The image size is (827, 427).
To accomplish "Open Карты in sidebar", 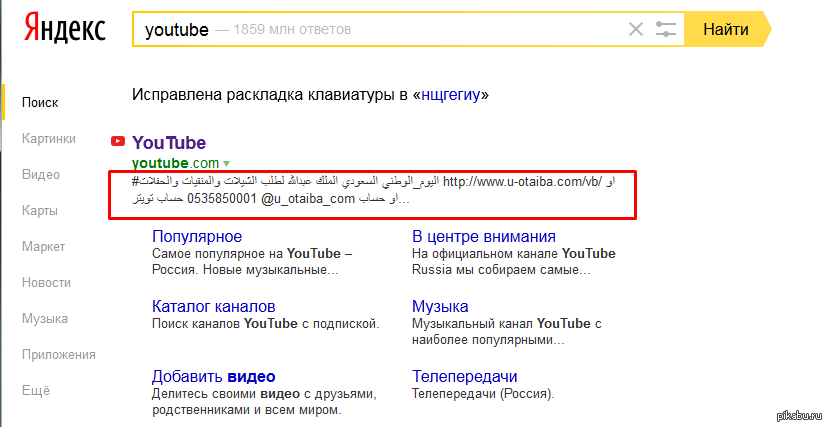I will pos(40,210).
